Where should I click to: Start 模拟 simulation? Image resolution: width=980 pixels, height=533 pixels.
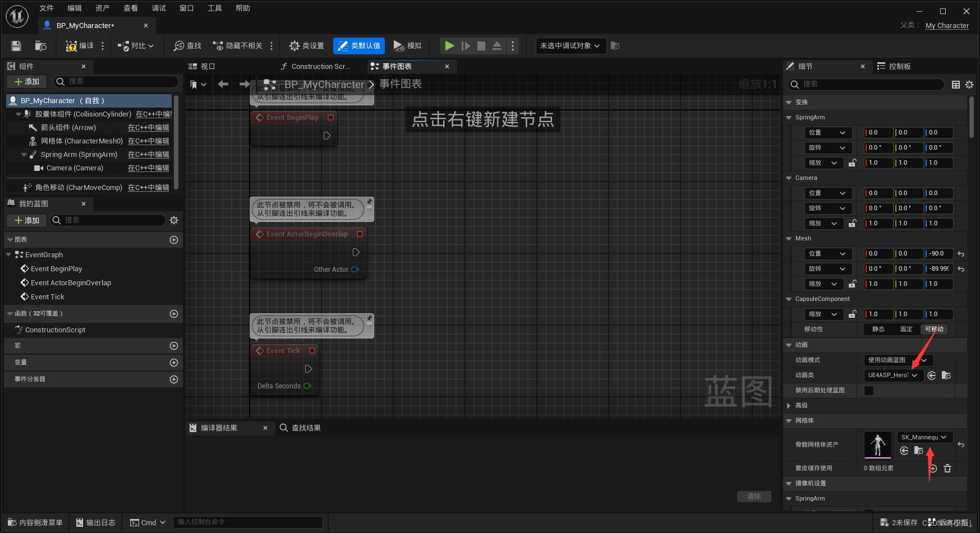click(407, 46)
